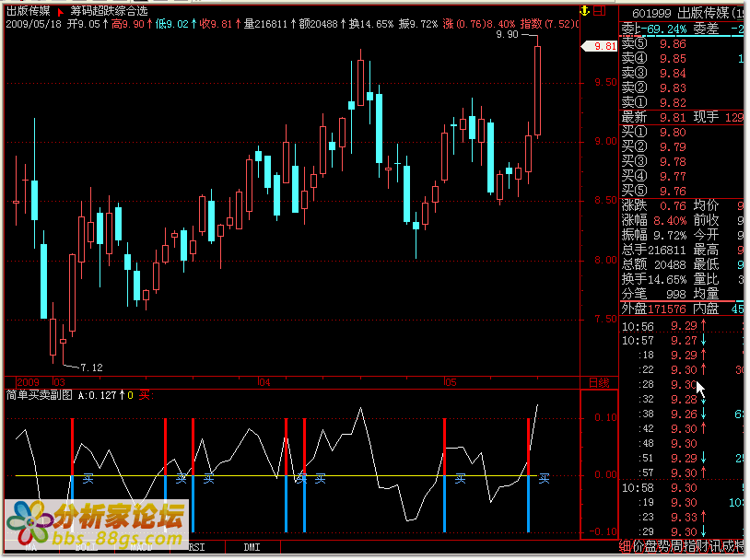
Task: Click the |04 month marker on time axis
Action: coord(264,382)
